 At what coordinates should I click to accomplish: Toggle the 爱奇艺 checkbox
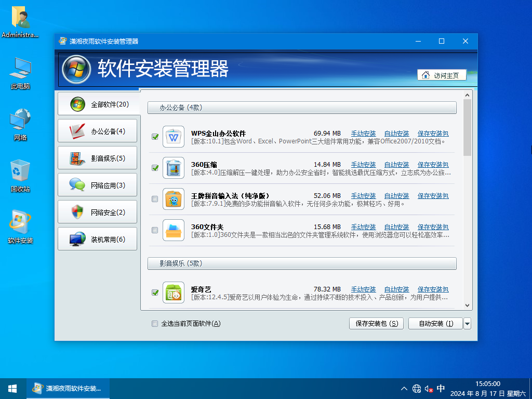(x=155, y=292)
